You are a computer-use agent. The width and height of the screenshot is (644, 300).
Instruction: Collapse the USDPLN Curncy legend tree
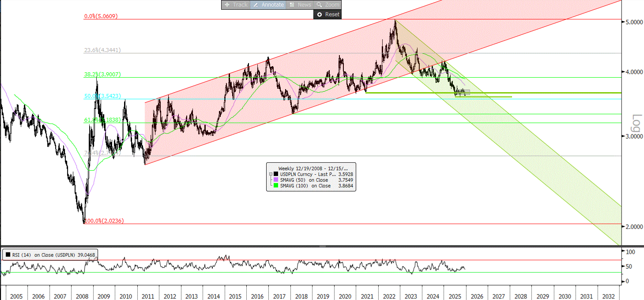coord(270,174)
